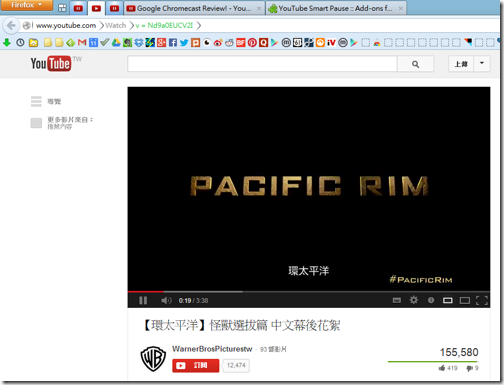Open the Quora Q bookmark icon
The image size is (504, 385).
click(x=263, y=42)
